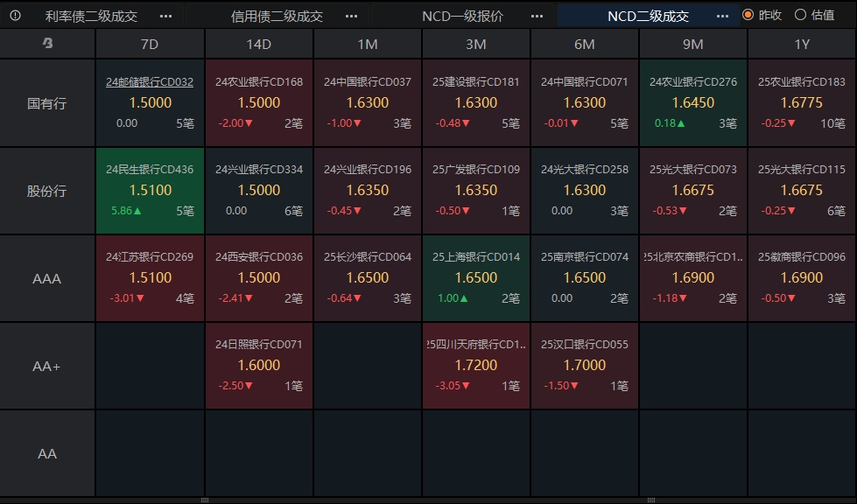Select the 股份行 row header
The width and height of the screenshot is (857, 504).
[x=47, y=191]
